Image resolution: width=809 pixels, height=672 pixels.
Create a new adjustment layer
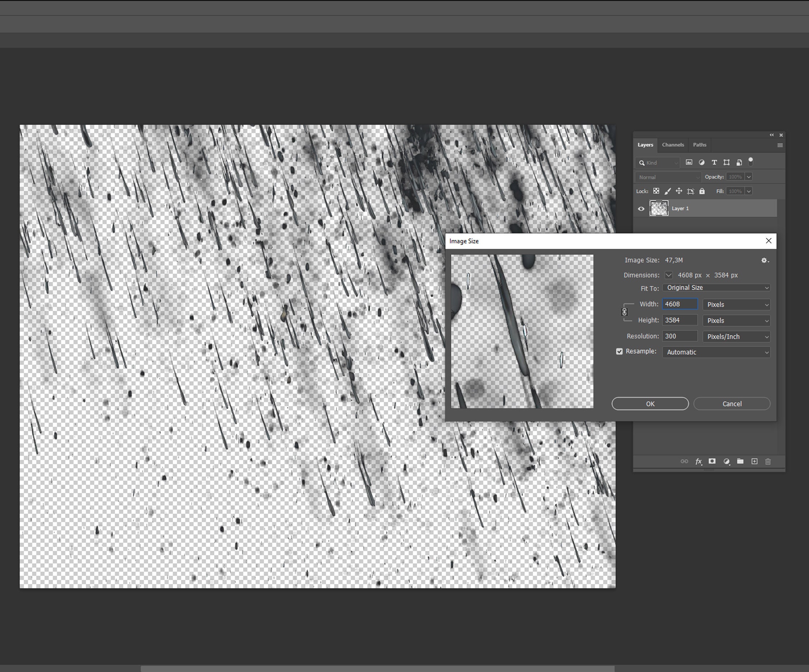(727, 461)
